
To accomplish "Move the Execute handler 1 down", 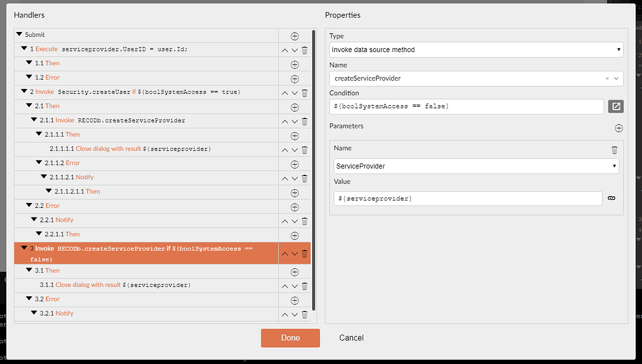I will [293, 49].
